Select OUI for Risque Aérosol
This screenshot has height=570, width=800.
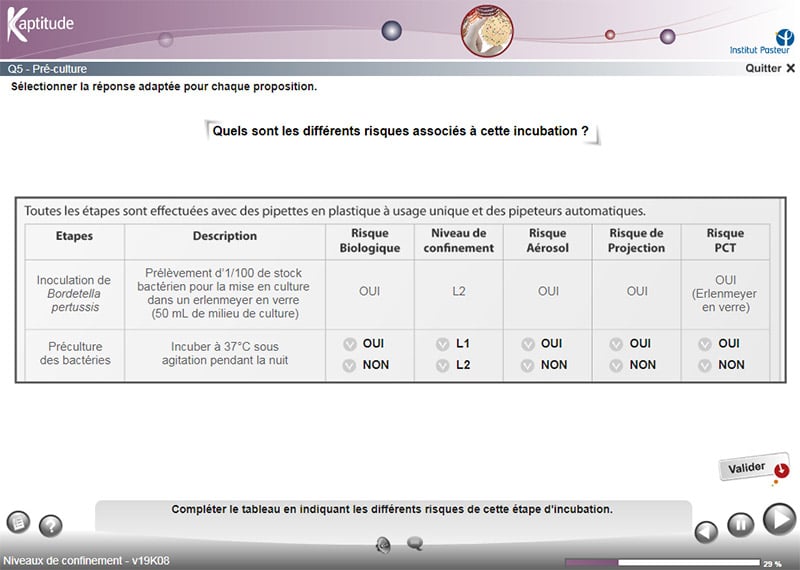point(527,344)
